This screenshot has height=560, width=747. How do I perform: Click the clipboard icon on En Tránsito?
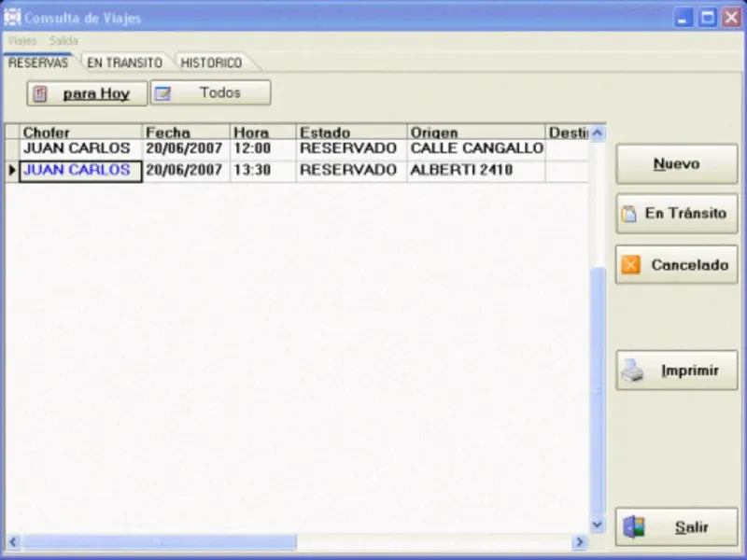628,214
